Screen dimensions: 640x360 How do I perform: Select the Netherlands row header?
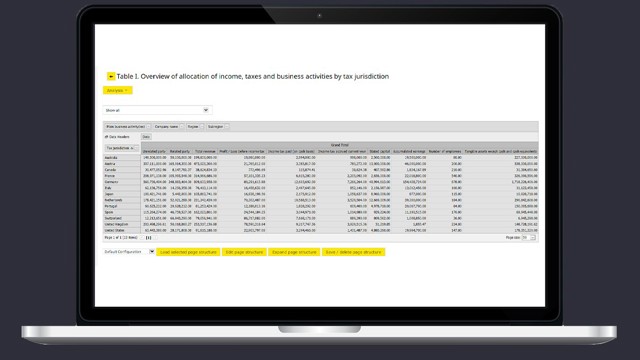pyautogui.click(x=122, y=200)
